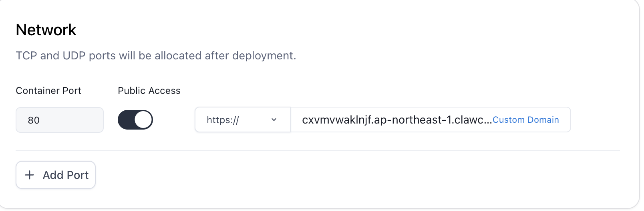Image resolution: width=644 pixels, height=211 pixels.
Task: Click the Network section heading
Action: (46, 30)
